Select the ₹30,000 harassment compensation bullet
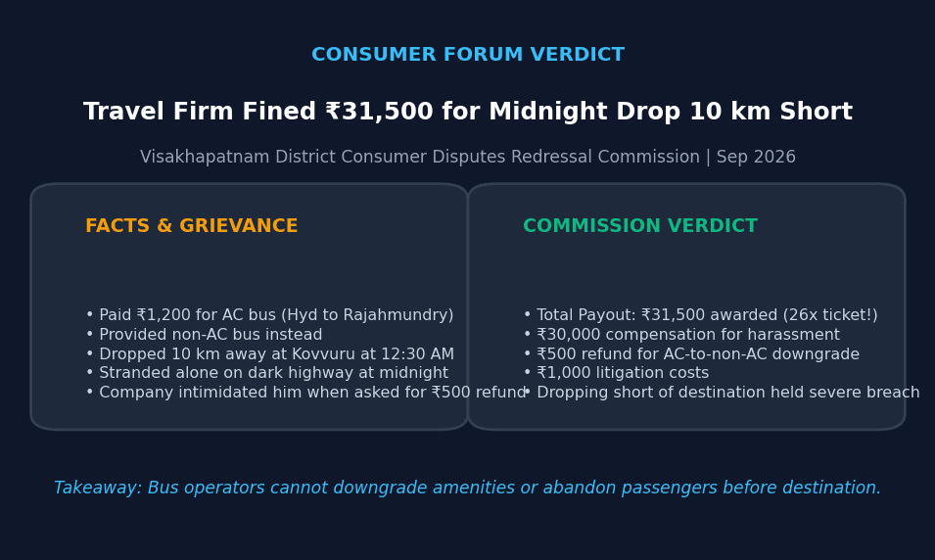Screen dimensions: 935x560 681,335
